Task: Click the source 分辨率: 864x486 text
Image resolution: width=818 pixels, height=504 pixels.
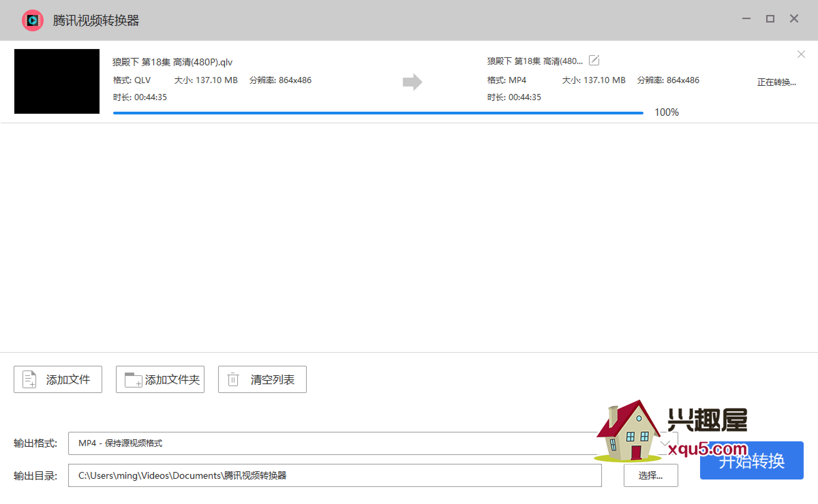Action: point(280,80)
